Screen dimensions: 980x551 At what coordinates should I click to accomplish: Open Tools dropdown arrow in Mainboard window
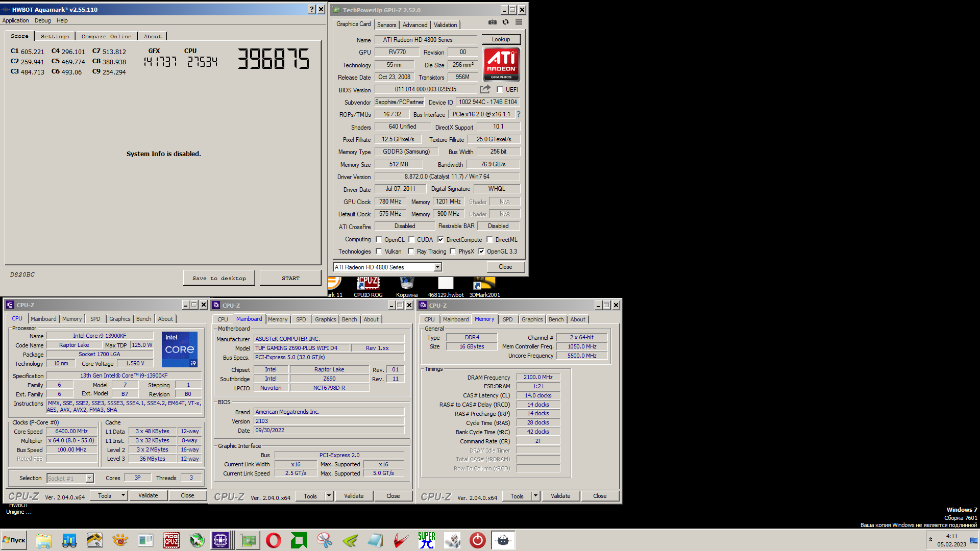click(x=329, y=496)
